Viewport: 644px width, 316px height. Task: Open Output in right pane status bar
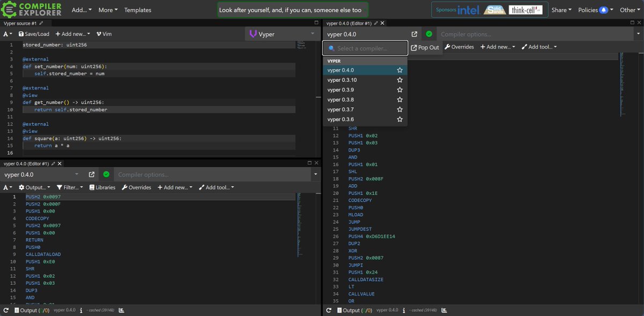pos(355,310)
